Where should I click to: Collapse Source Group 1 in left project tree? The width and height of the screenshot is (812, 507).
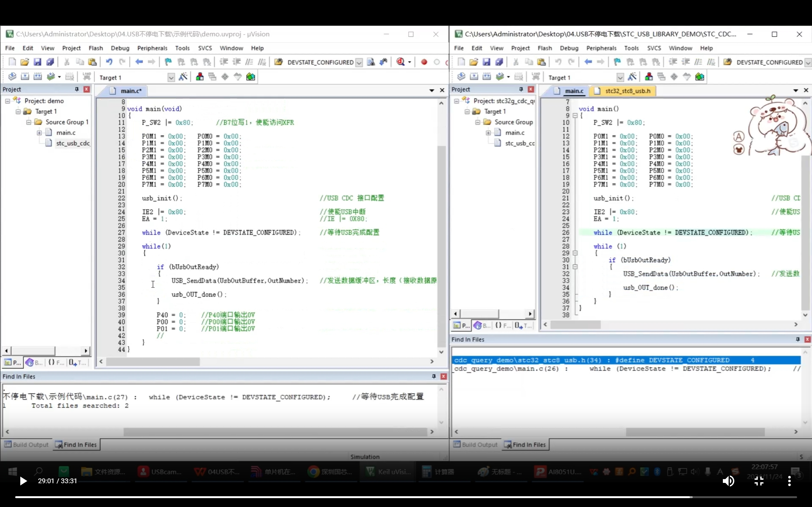point(29,122)
